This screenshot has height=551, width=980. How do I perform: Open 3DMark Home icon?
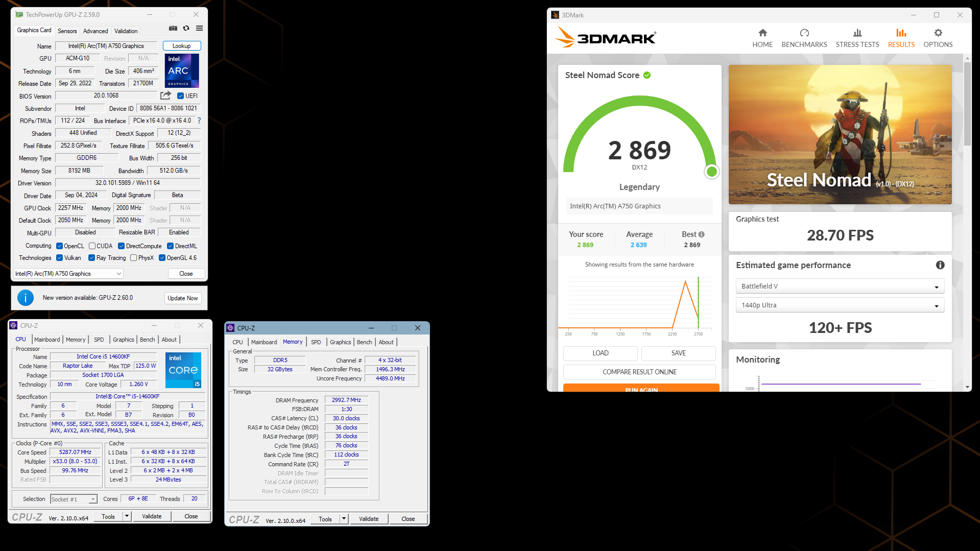coord(762,33)
